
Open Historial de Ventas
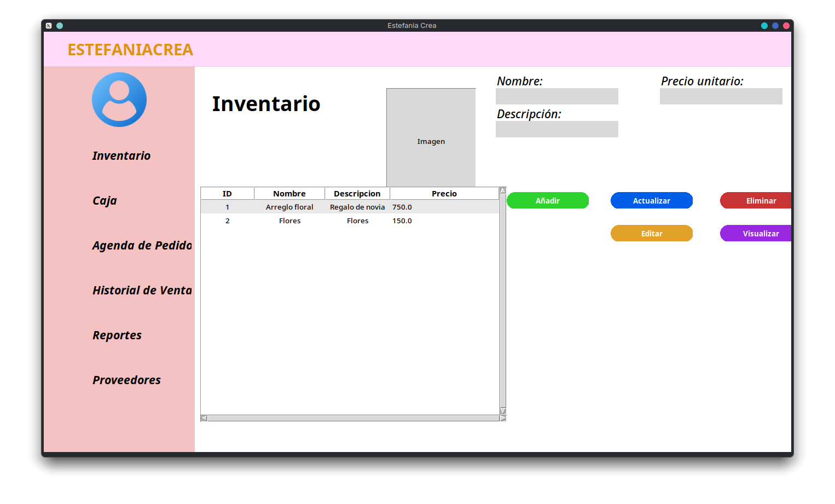142,291
